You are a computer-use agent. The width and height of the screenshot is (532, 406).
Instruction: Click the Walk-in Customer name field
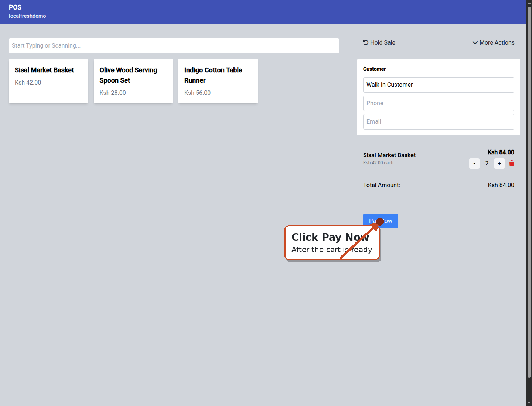pyautogui.click(x=439, y=85)
